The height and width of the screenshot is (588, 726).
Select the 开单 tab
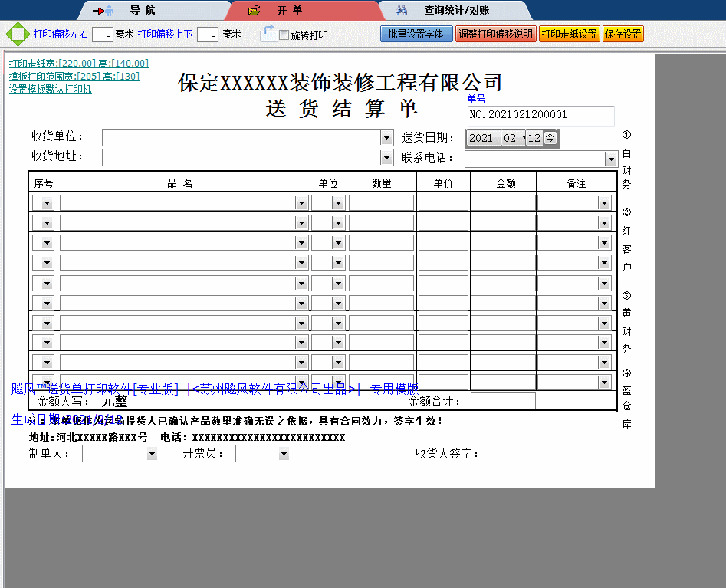coord(289,11)
